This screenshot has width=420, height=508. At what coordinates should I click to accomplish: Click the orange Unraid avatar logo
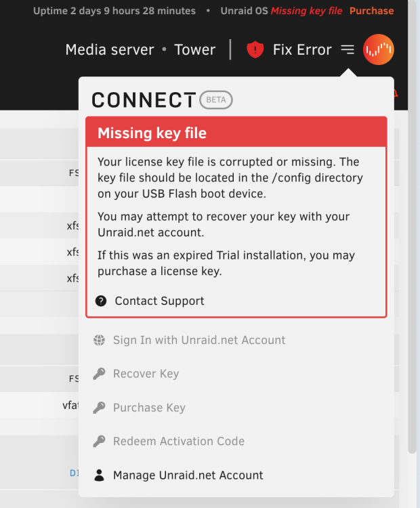coord(378,49)
